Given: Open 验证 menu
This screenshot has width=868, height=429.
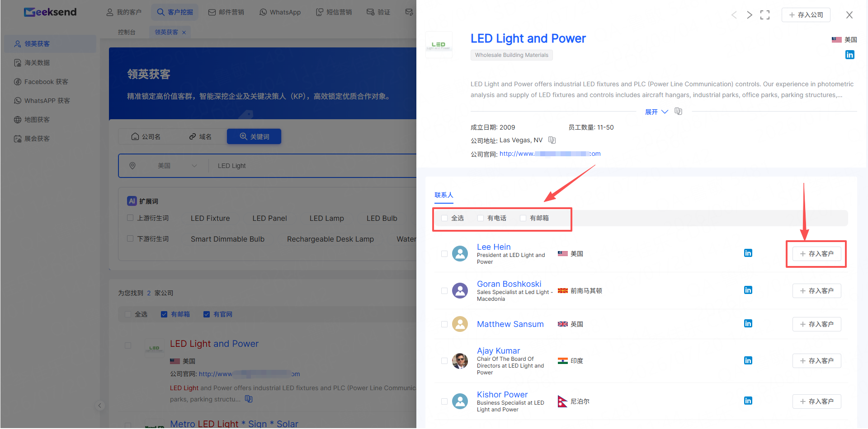Looking at the screenshot, I should click(378, 12).
